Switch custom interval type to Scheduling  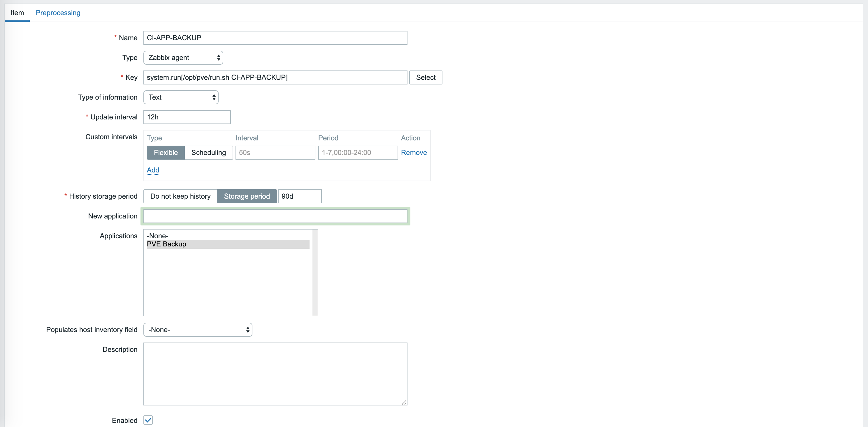(x=208, y=153)
